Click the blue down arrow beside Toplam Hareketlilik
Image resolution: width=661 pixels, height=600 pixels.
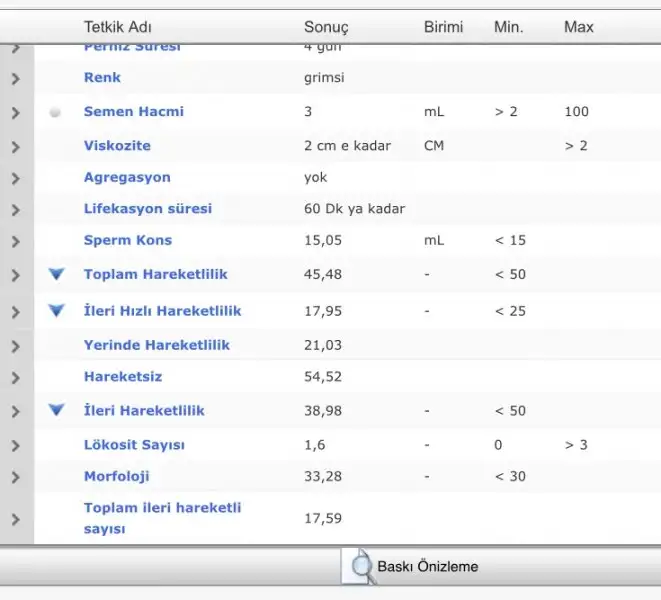57,274
